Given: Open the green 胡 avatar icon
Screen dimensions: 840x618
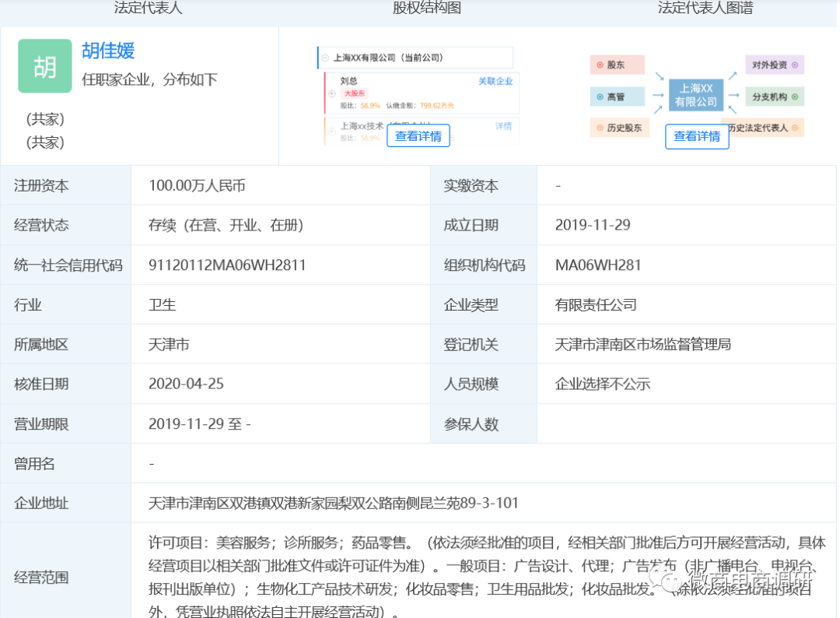Looking at the screenshot, I should click(x=44, y=66).
